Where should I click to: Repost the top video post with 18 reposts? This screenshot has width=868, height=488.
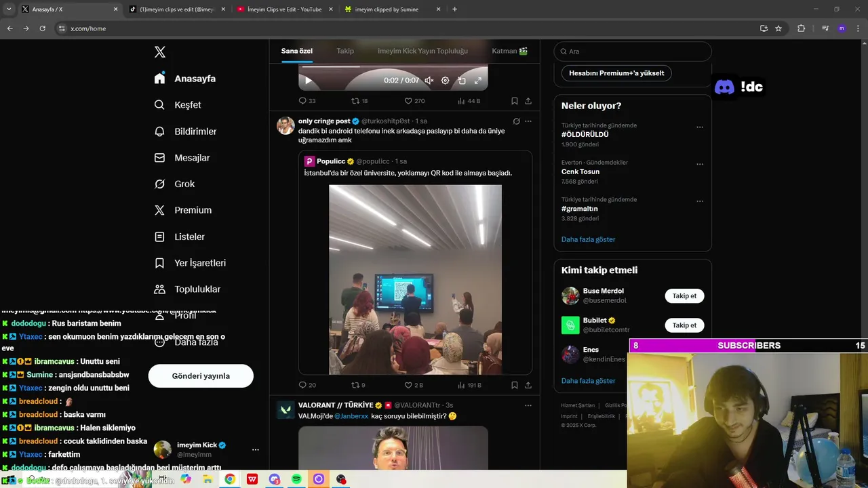359,101
